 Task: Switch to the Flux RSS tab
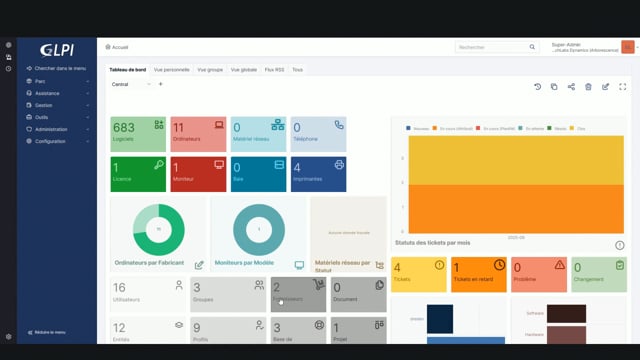click(x=274, y=70)
